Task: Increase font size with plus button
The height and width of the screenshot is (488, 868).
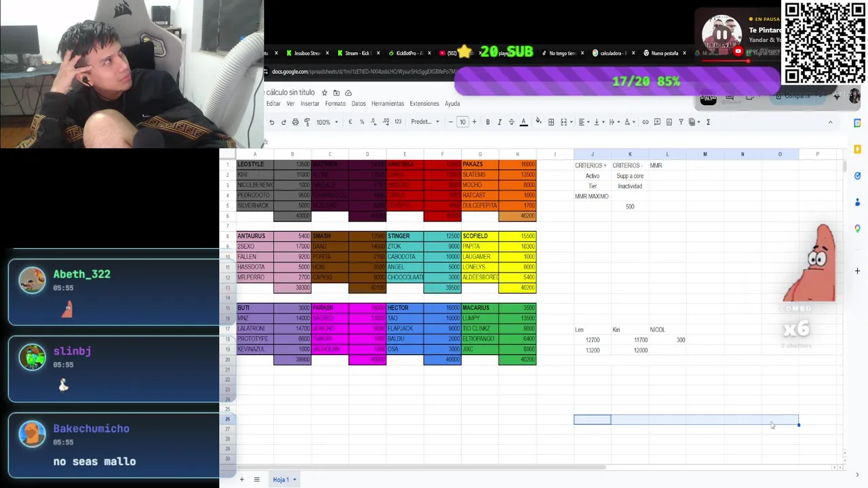Action: click(474, 122)
